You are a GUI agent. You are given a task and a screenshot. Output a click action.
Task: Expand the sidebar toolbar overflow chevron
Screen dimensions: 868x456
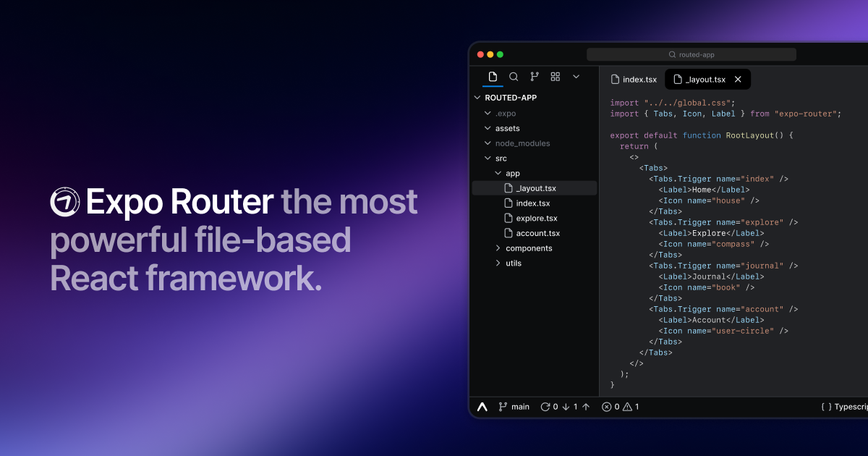point(576,77)
